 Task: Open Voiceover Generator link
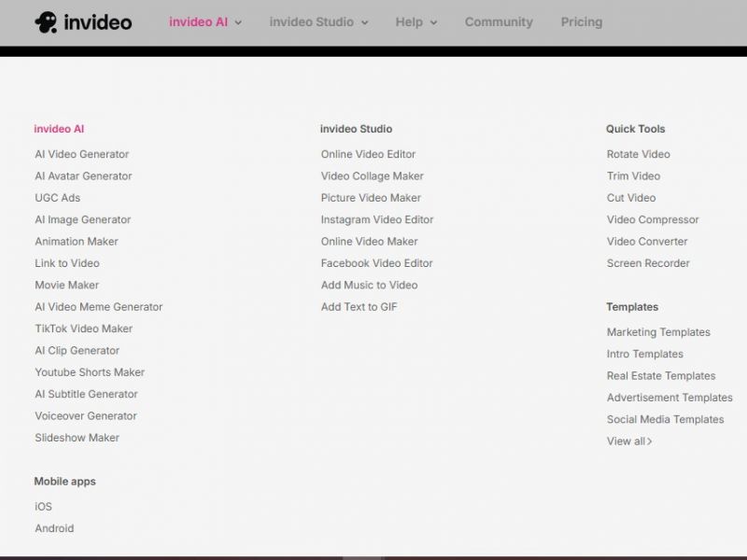pos(86,416)
